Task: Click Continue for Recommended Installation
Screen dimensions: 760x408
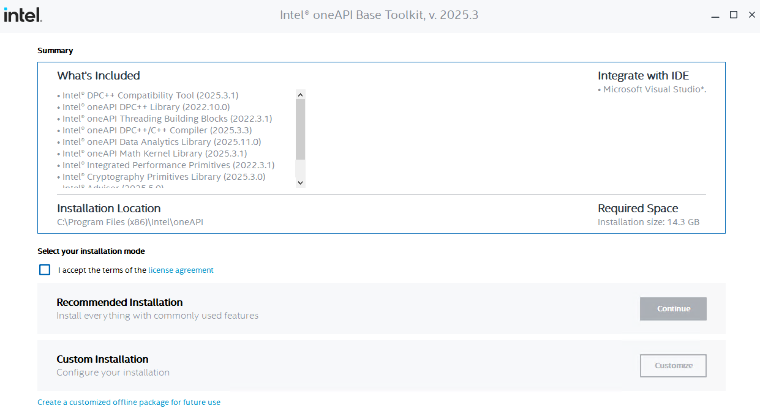Action: pos(673,309)
